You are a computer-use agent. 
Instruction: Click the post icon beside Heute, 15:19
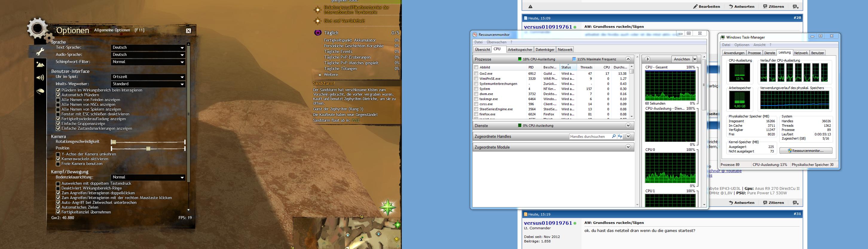tap(526, 214)
